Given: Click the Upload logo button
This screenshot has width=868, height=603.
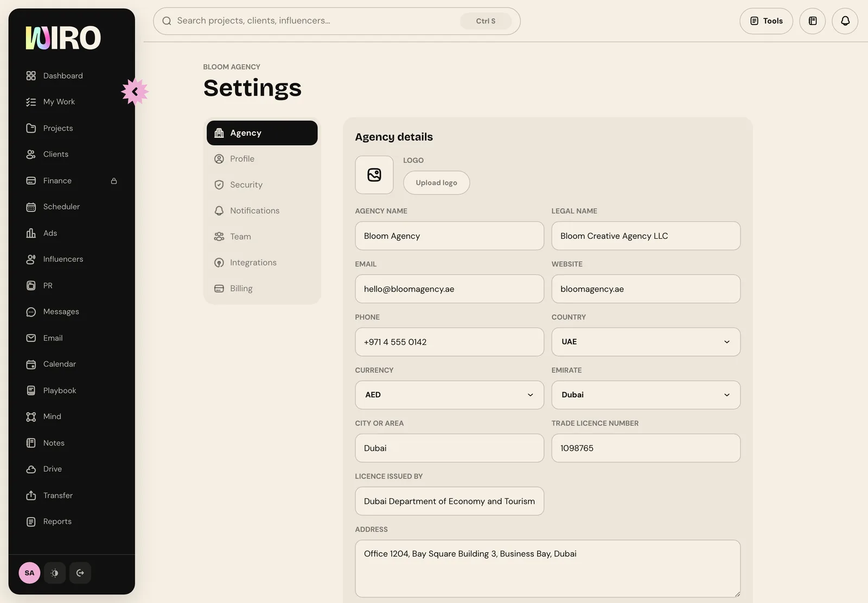Looking at the screenshot, I should point(437,183).
